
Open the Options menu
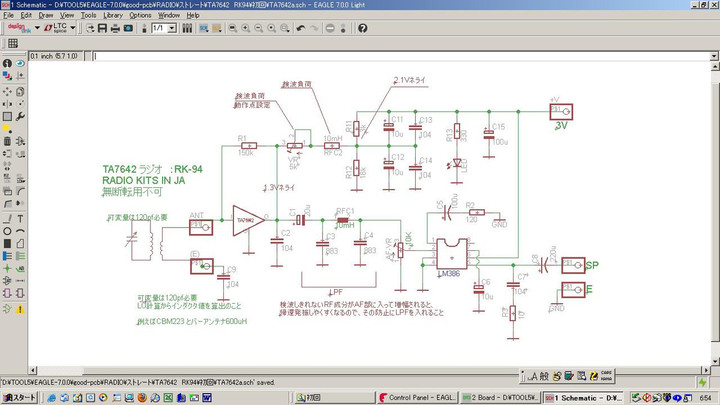coord(140,16)
